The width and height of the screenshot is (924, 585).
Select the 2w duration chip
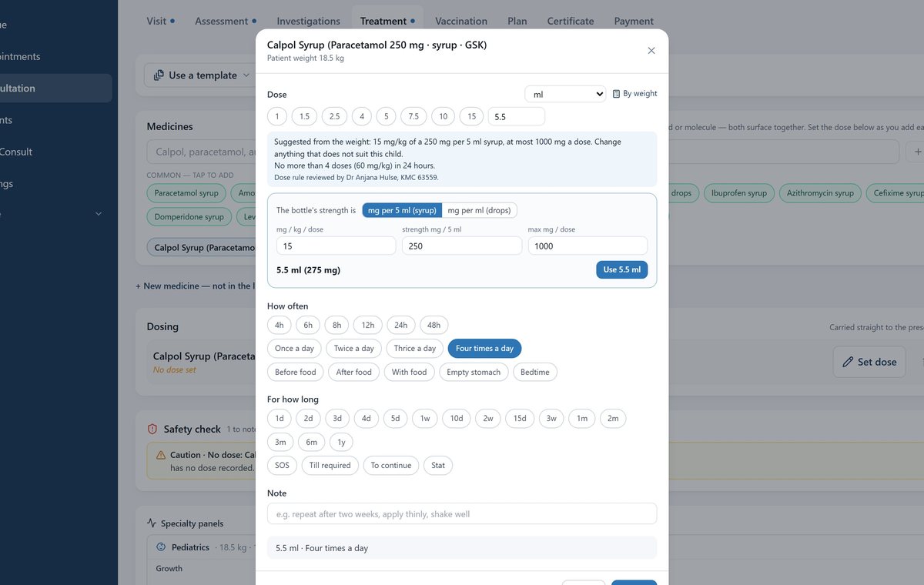(488, 419)
